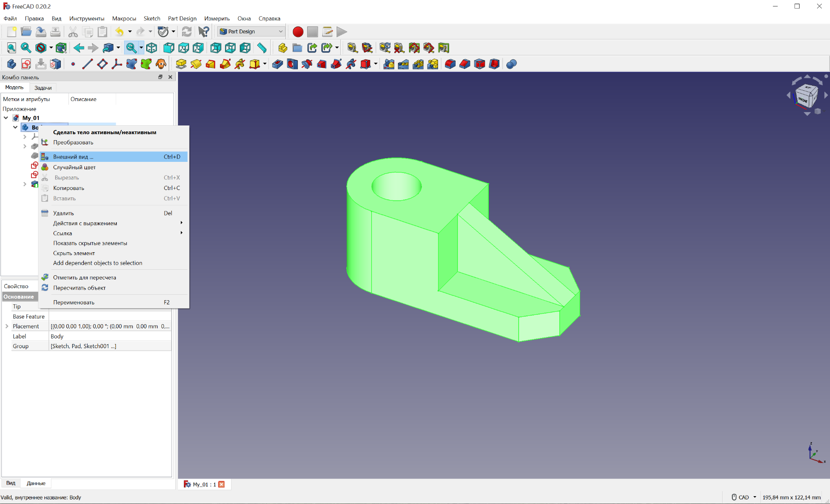Click the Pocket tool icon
The height and width of the screenshot is (504, 830).
point(278,64)
